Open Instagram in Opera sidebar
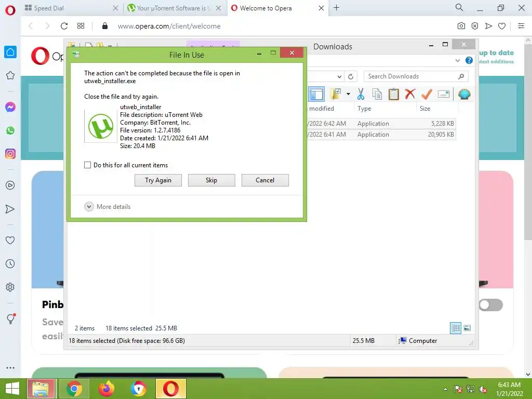This screenshot has width=532, height=399. pos(10,154)
